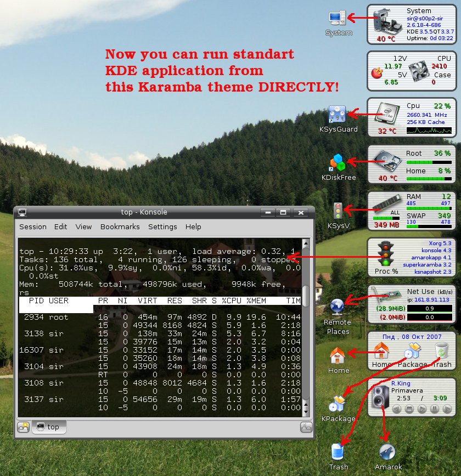The height and width of the screenshot is (476, 461).
Task: Click the Package icon in date widget
Action: point(412,350)
